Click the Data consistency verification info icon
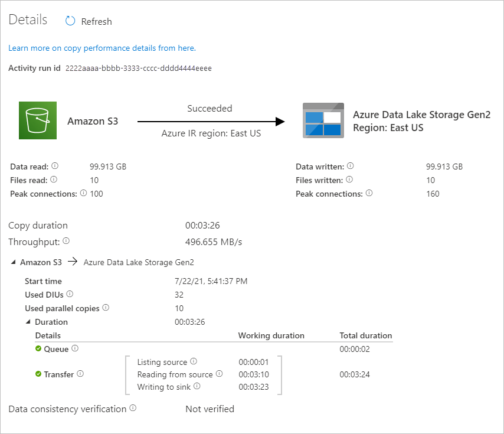 pos(133,408)
